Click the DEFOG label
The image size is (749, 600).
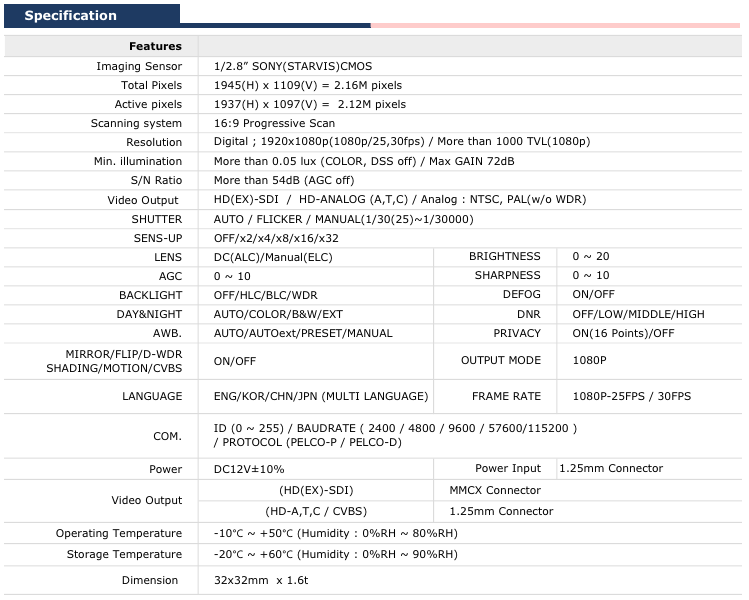click(x=522, y=295)
